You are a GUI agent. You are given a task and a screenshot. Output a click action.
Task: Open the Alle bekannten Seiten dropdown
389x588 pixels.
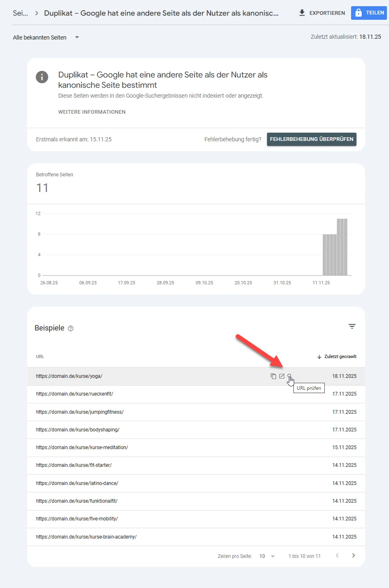click(46, 37)
